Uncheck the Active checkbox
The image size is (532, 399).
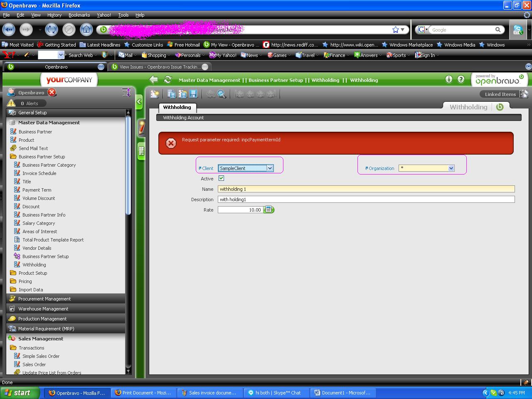[x=222, y=178]
